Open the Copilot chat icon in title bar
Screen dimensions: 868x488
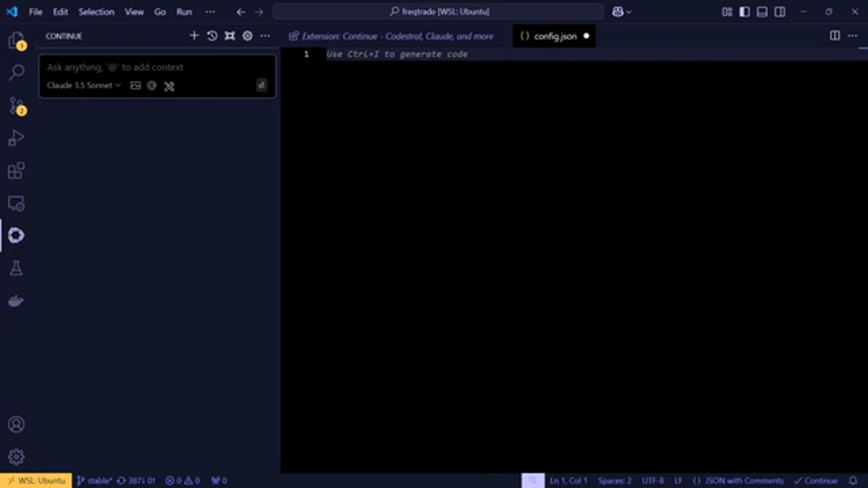tap(617, 12)
